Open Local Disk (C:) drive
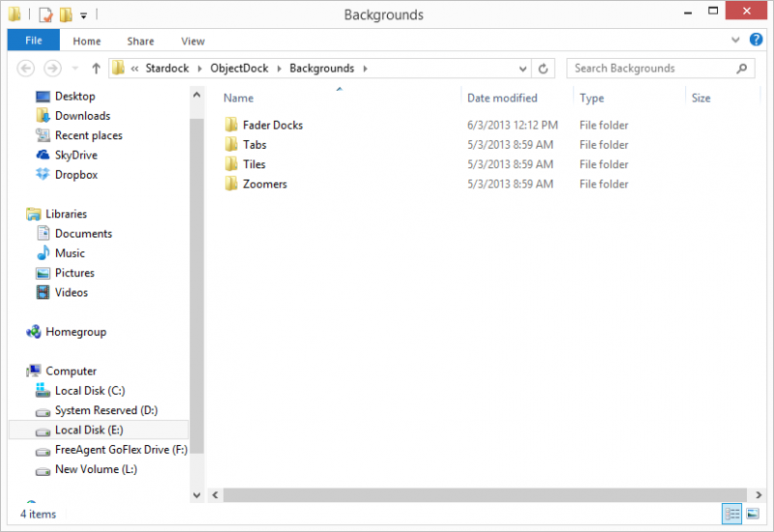This screenshot has height=532, width=774. 90,391
